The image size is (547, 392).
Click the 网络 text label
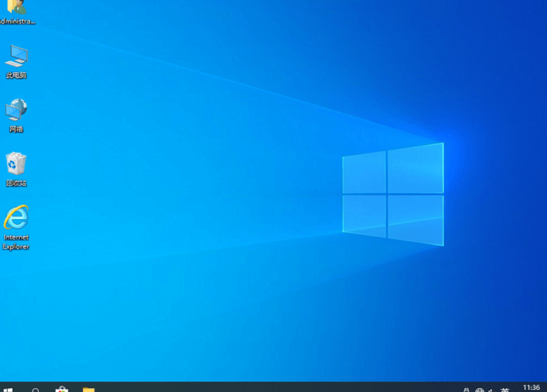click(16, 129)
